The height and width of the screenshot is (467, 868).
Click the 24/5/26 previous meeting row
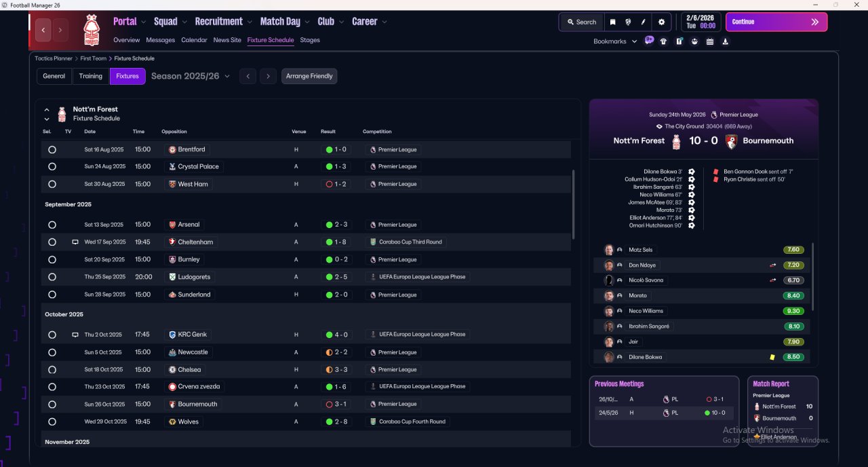(x=664, y=413)
